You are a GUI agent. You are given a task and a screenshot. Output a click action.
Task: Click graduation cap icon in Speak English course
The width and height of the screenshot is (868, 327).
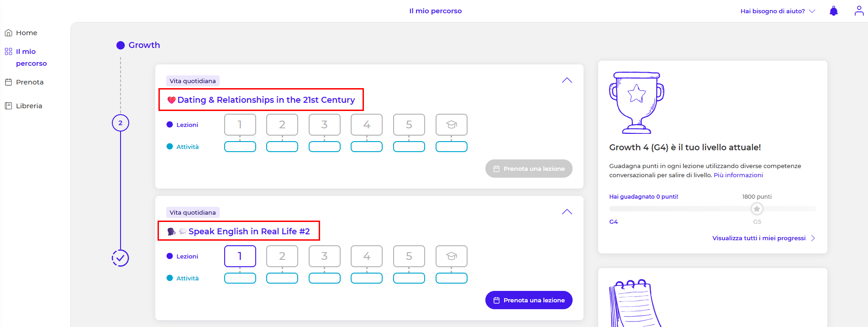point(451,256)
